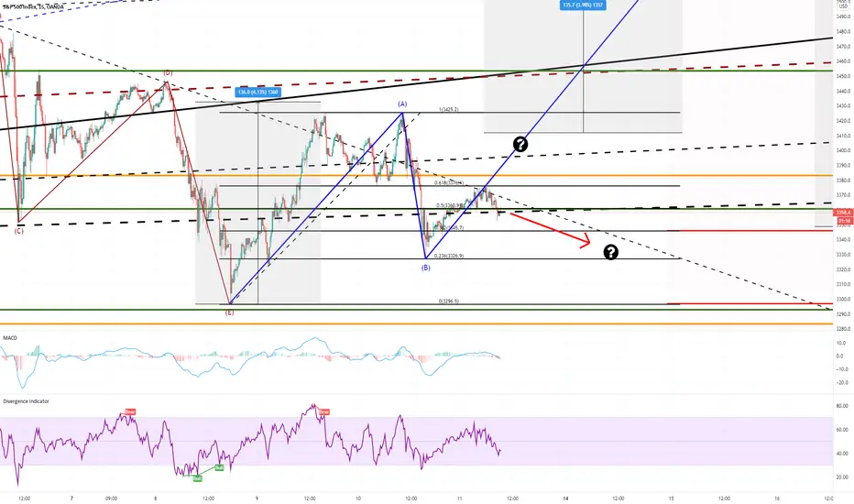Click day 14 on the time axis
854x504 pixels.
[565, 498]
